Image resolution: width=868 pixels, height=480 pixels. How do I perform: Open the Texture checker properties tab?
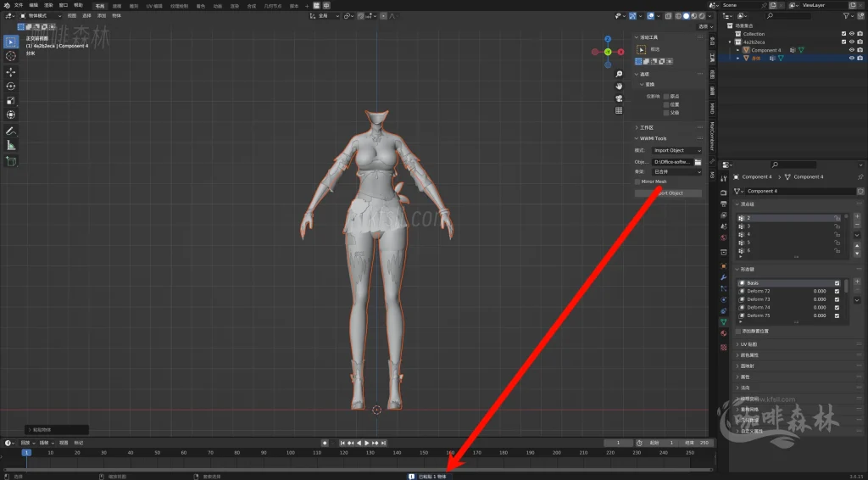pyautogui.click(x=724, y=347)
